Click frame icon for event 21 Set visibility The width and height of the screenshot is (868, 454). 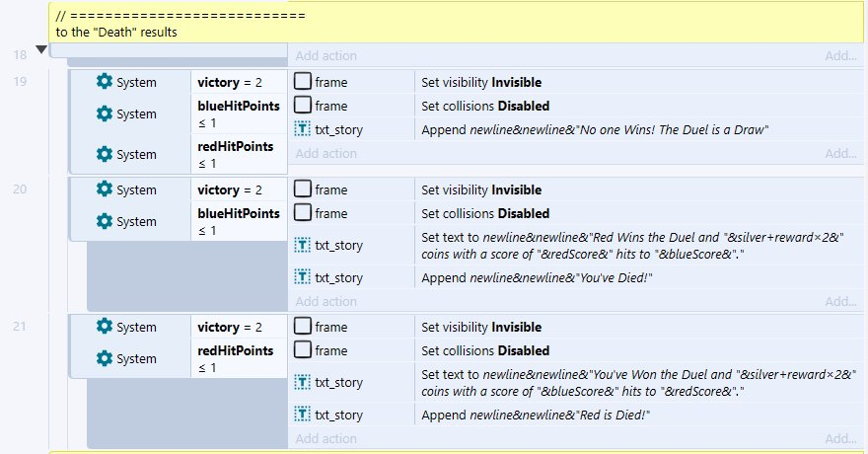pyautogui.click(x=303, y=327)
